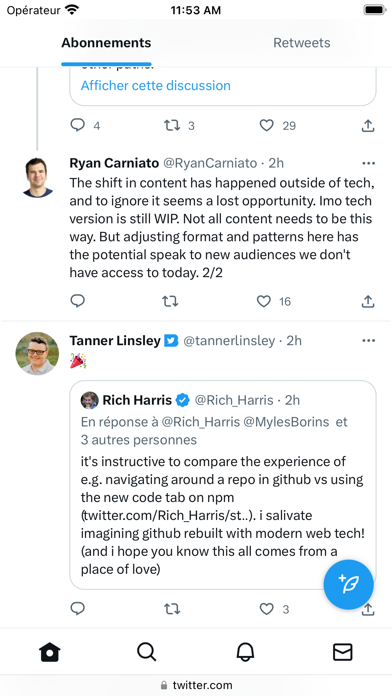Reply to Ryan Carniato's 2/2 tweet
Image resolution: width=392 pixels, height=696 pixels.
[78, 301]
